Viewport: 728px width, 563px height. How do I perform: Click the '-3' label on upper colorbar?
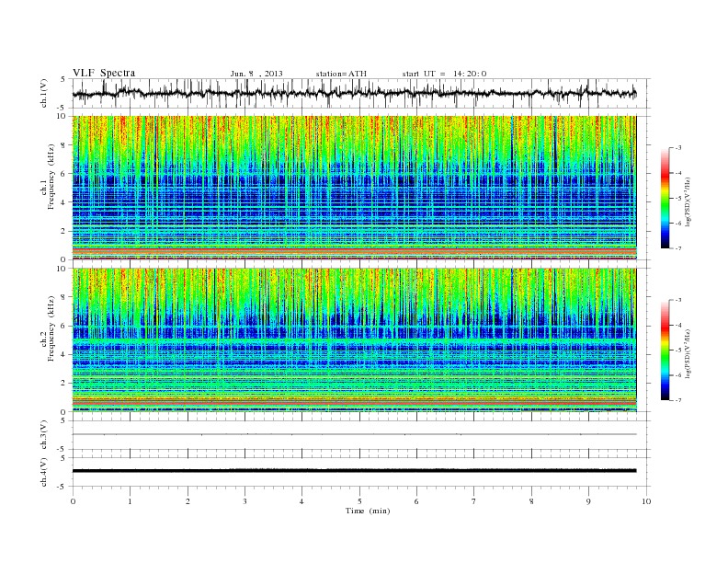pyautogui.click(x=678, y=148)
